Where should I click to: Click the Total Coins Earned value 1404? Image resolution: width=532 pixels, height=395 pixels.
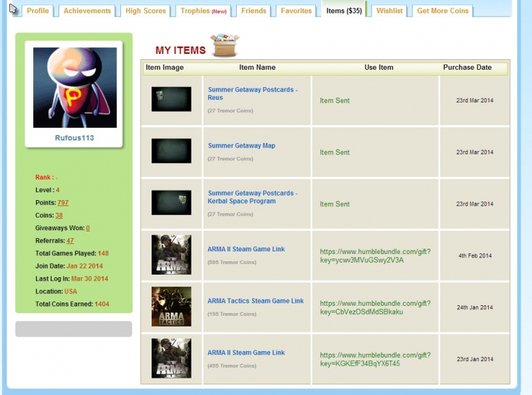(102, 304)
